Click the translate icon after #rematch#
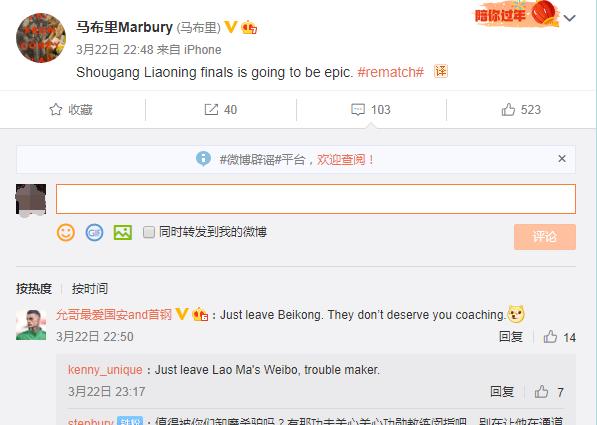This screenshot has width=597, height=425. click(x=441, y=71)
